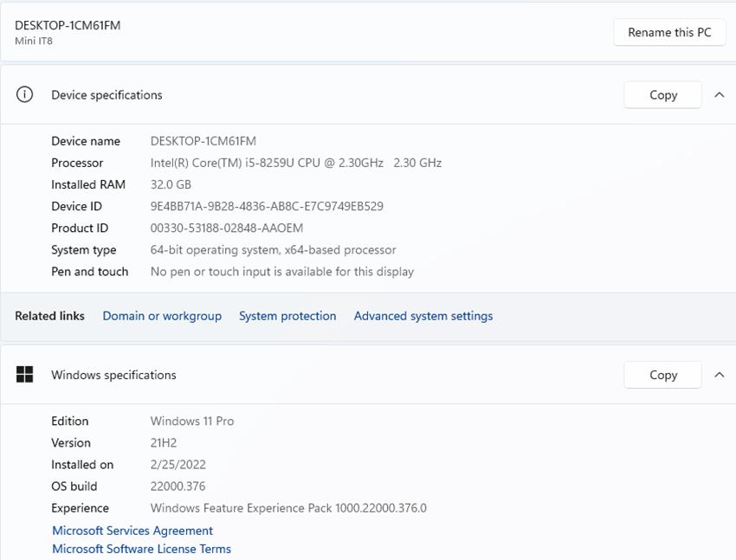Open the Domain or workgroup link
Screen dimensions: 736x560
(162, 316)
